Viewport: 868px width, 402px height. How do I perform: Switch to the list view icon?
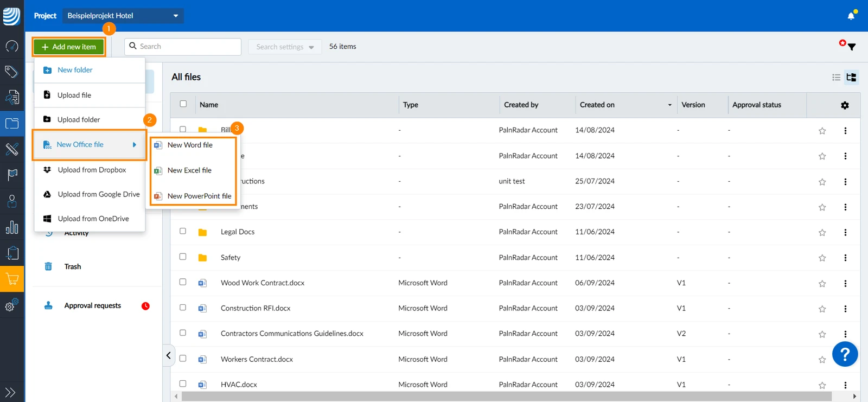pyautogui.click(x=836, y=78)
